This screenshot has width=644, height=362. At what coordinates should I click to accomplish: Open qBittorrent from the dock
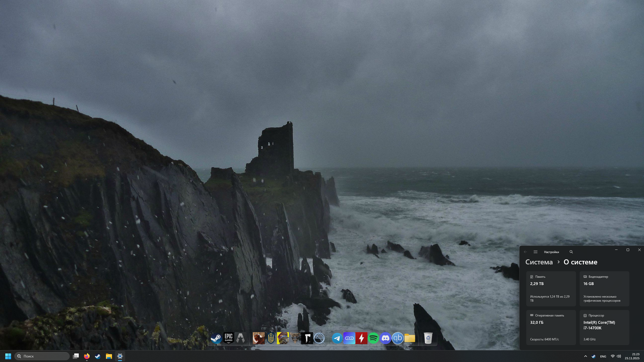397,338
